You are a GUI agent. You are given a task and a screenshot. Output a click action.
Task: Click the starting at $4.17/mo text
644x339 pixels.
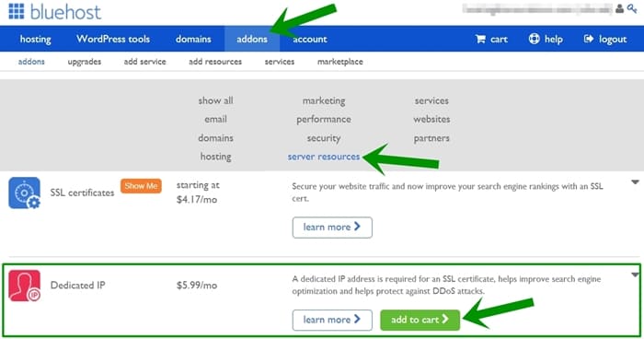click(198, 193)
